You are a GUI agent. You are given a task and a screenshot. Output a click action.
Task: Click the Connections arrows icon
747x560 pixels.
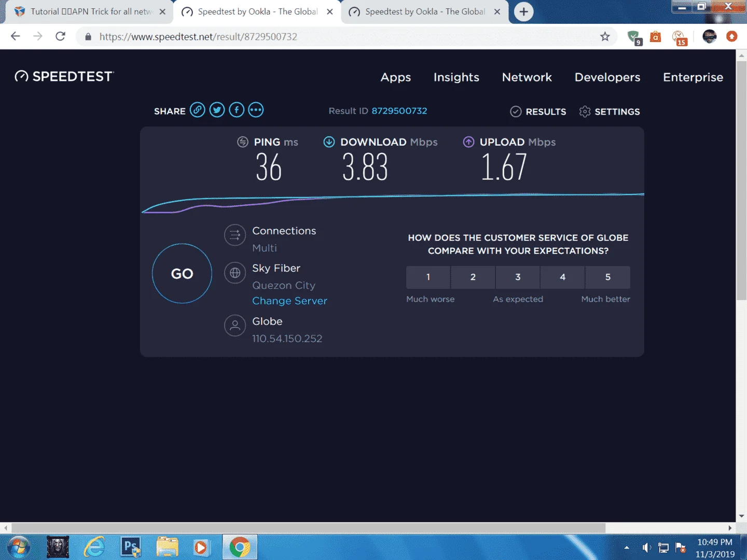235,235
